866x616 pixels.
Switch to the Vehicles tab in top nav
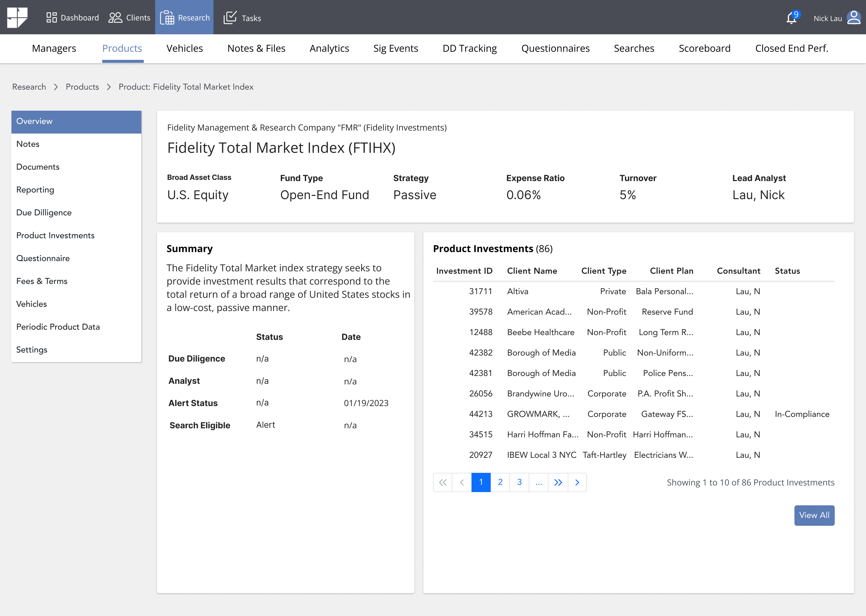click(185, 48)
